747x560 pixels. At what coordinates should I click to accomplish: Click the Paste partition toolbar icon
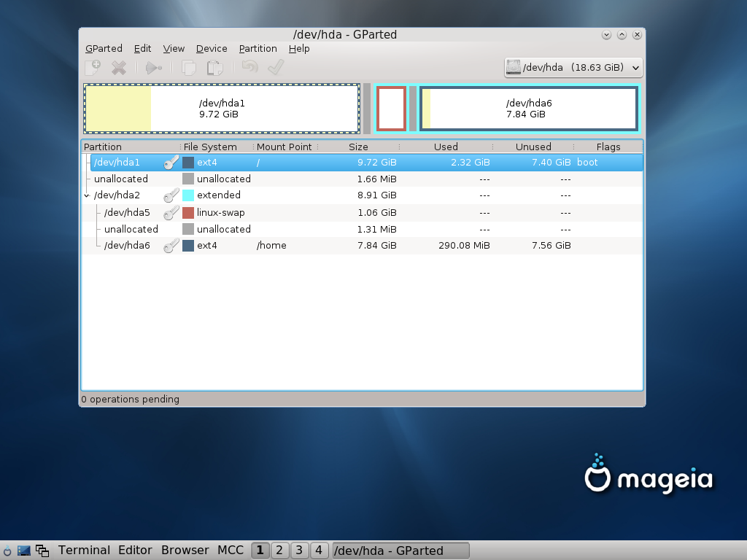[215, 68]
